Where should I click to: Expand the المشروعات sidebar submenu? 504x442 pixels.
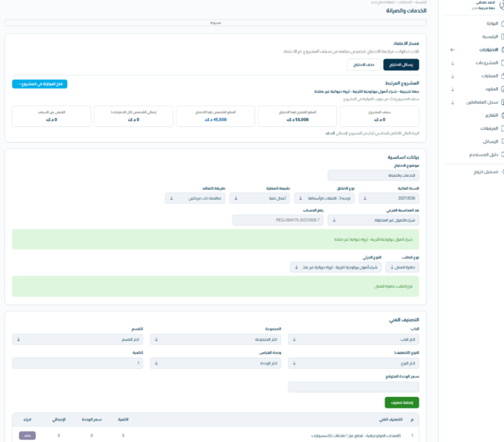[452, 63]
